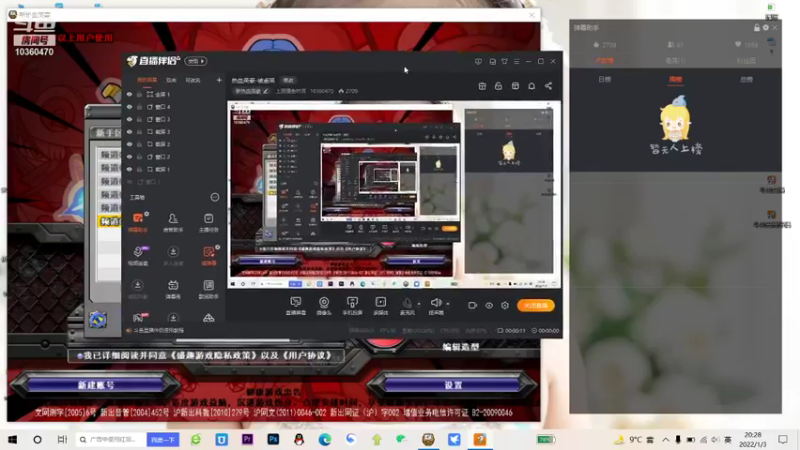This screenshot has width=800, height=450.
Task: Open the 房管助手 tool icon
Action: (173, 222)
